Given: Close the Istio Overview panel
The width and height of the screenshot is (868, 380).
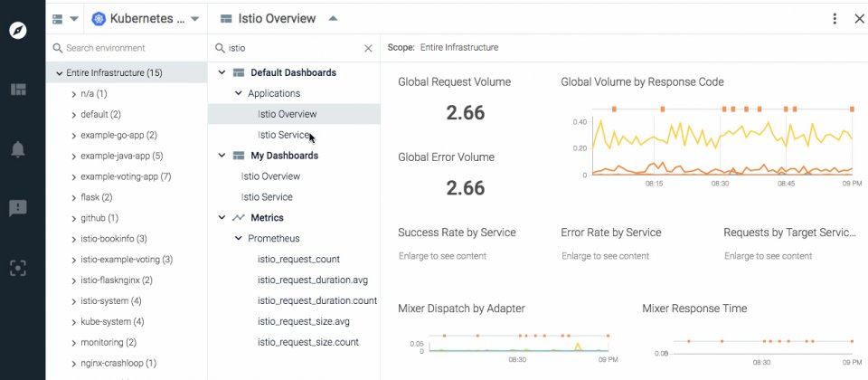Looking at the screenshot, I should pyautogui.click(x=859, y=19).
